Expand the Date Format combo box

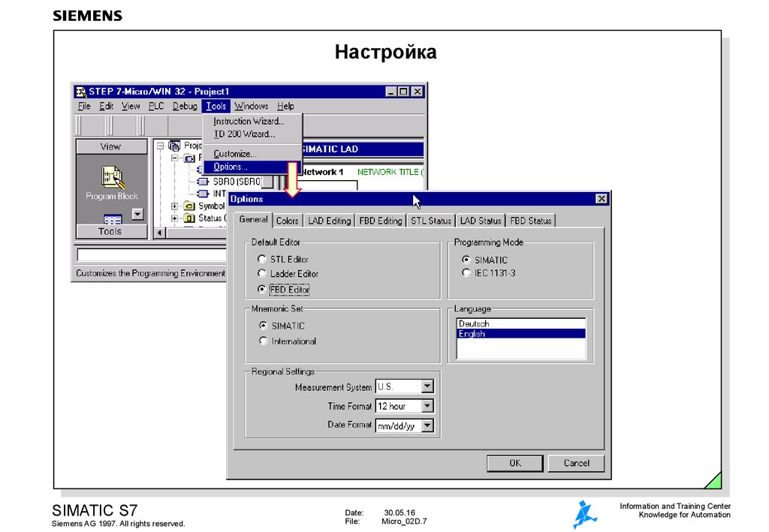click(427, 425)
